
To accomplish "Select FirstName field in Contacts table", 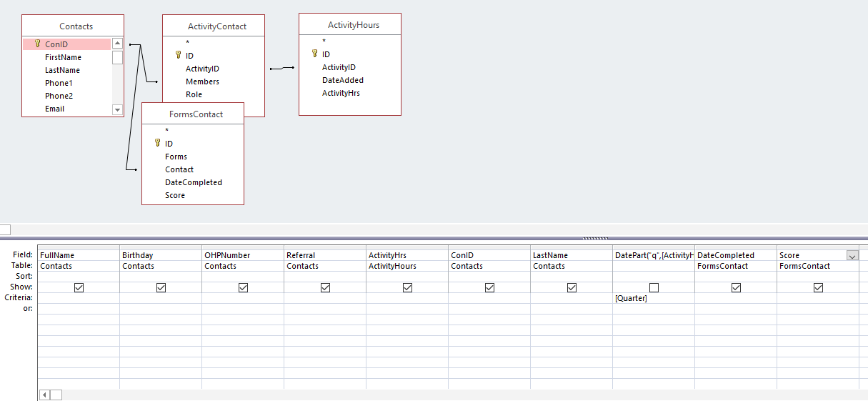I will point(63,57).
